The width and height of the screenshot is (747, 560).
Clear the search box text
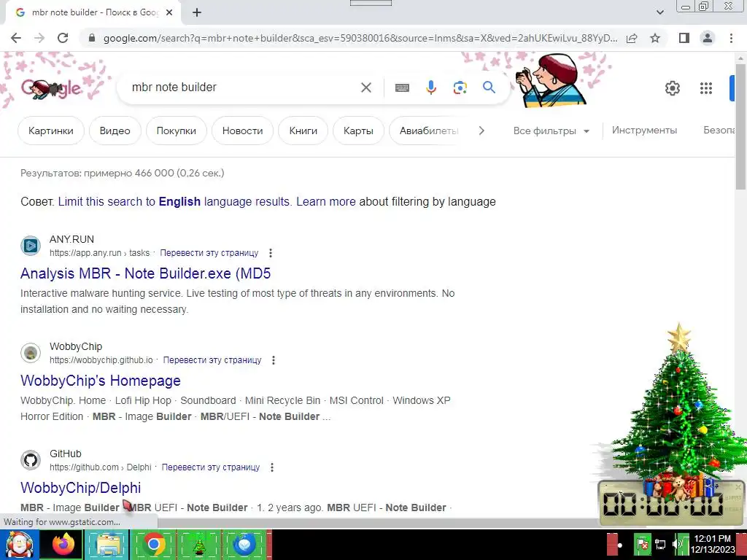[x=366, y=87]
